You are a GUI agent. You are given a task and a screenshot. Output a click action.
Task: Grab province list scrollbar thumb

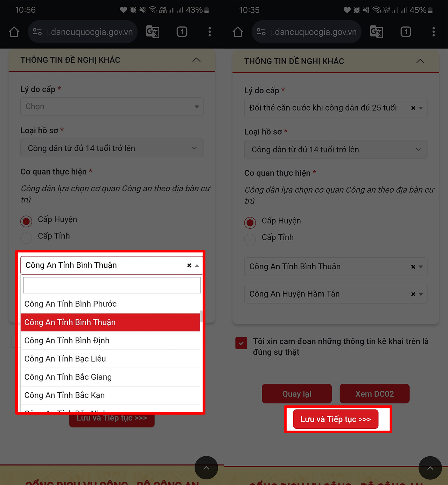point(201,316)
